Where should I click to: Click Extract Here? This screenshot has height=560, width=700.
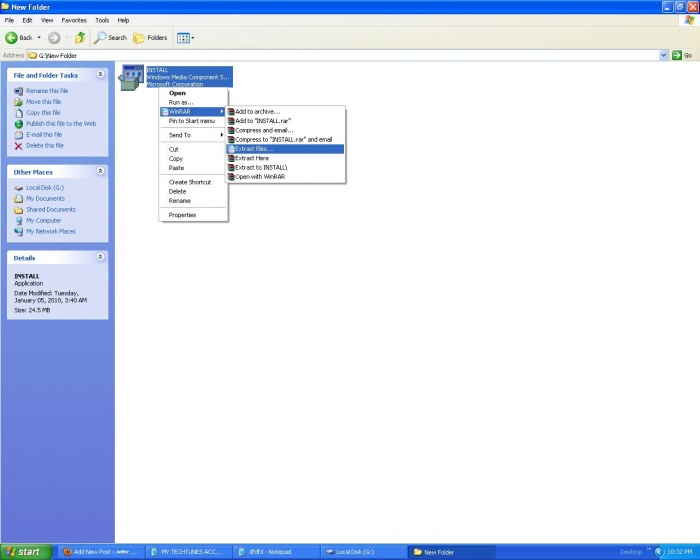[286, 159]
